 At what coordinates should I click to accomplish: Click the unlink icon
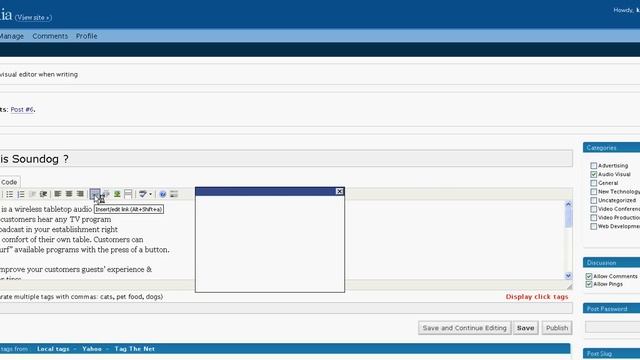pyautogui.click(x=106, y=194)
